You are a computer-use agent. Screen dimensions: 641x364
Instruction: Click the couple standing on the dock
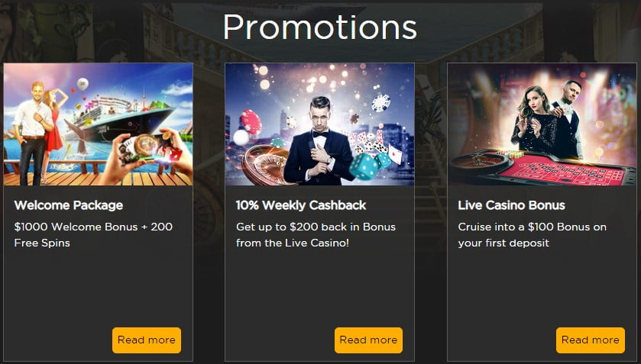click(x=39, y=129)
